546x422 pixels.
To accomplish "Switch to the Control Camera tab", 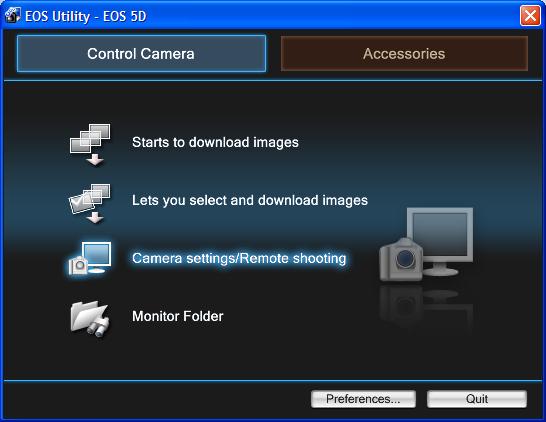I will [x=141, y=54].
